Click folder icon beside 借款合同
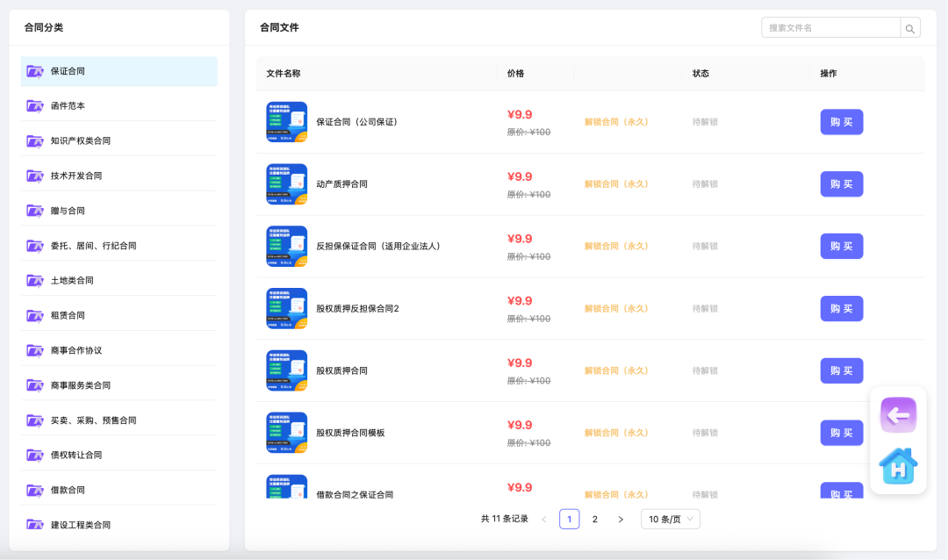This screenshot has width=948, height=560. coord(35,490)
